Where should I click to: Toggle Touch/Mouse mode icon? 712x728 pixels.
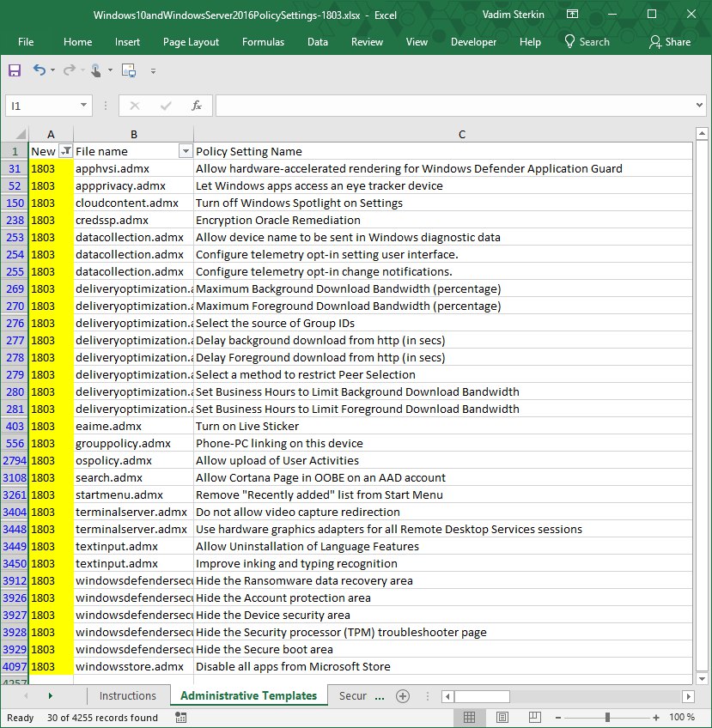point(96,70)
